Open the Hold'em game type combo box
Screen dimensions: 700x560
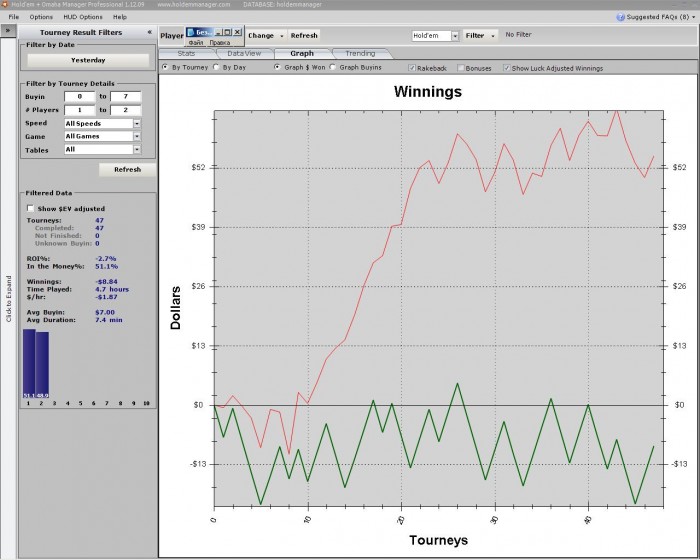pos(435,35)
